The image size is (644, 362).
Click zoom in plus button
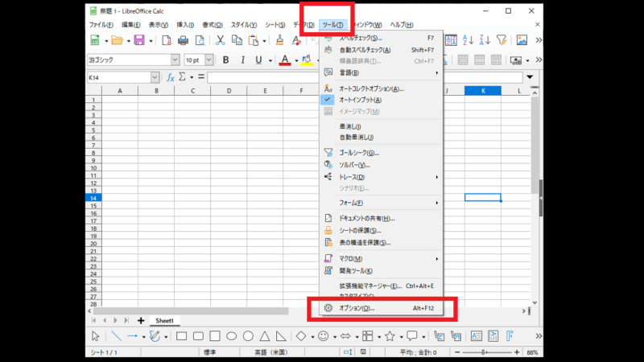click(x=517, y=352)
